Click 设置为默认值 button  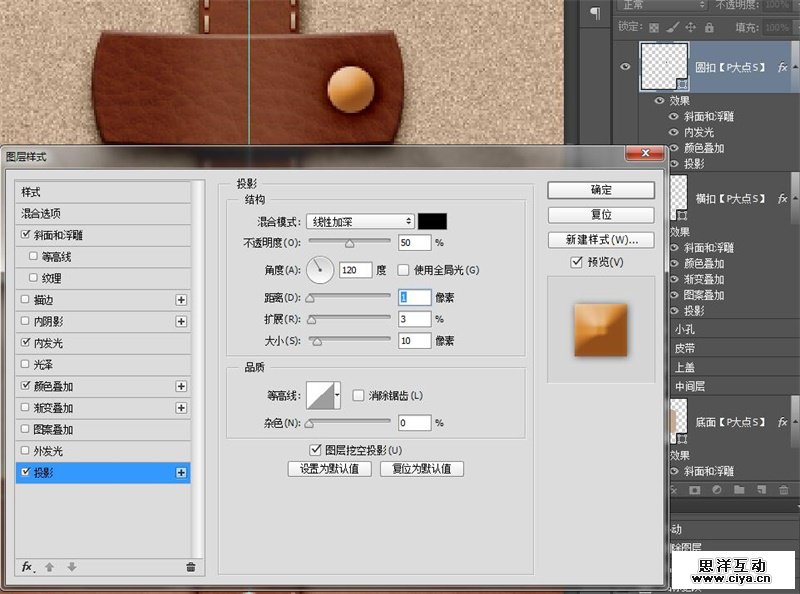(329, 469)
